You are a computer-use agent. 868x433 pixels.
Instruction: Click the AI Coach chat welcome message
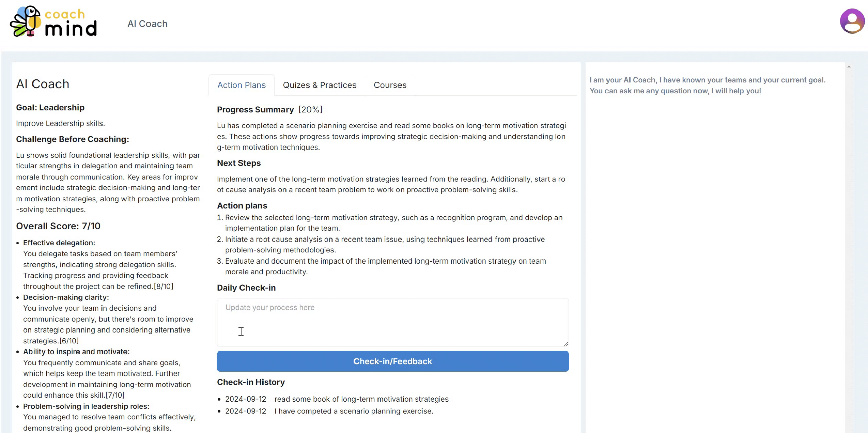click(708, 86)
